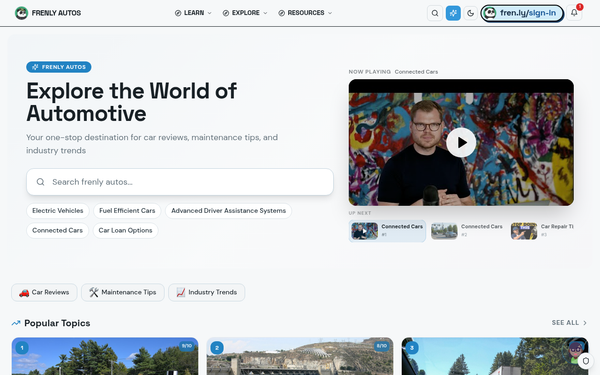The width and height of the screenshot is (600, 375).
Task: Click Now Playing Connected Cars label
Action: click(x=393, y=72)
